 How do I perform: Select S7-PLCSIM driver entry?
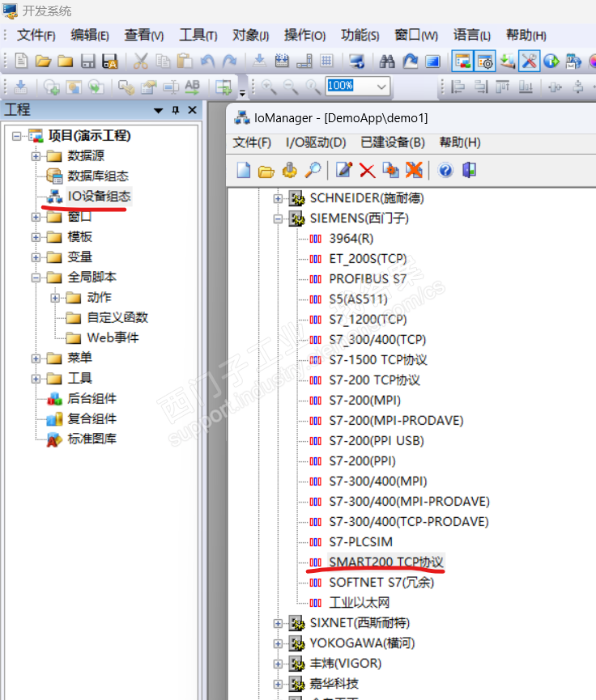(360, 542)
